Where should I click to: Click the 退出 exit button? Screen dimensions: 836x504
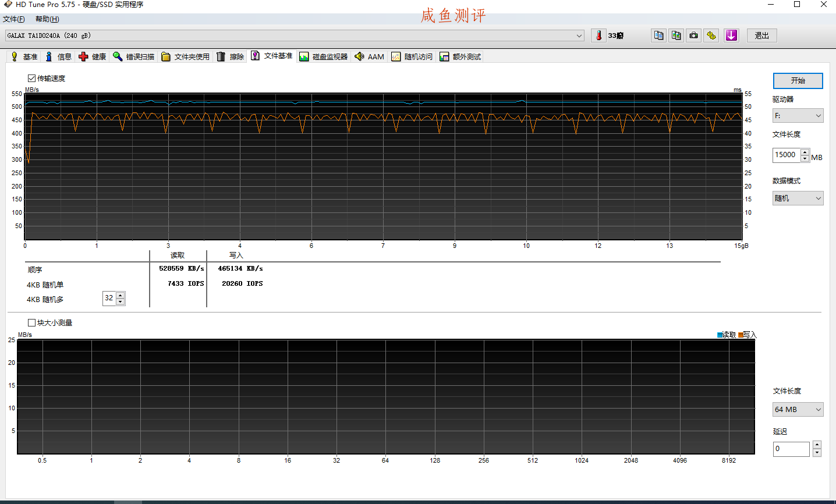pyautogui.click(x=761, y=36)
